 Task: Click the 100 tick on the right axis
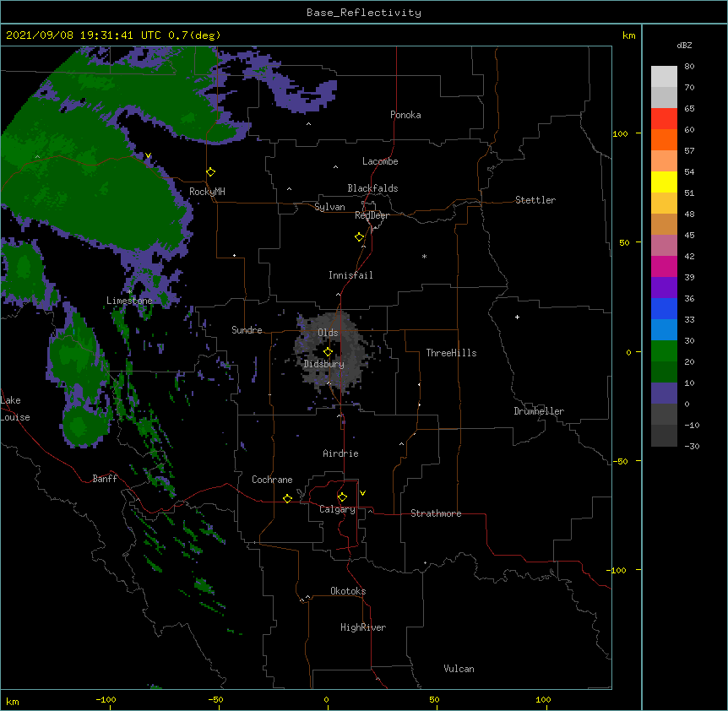pos(620,133)
